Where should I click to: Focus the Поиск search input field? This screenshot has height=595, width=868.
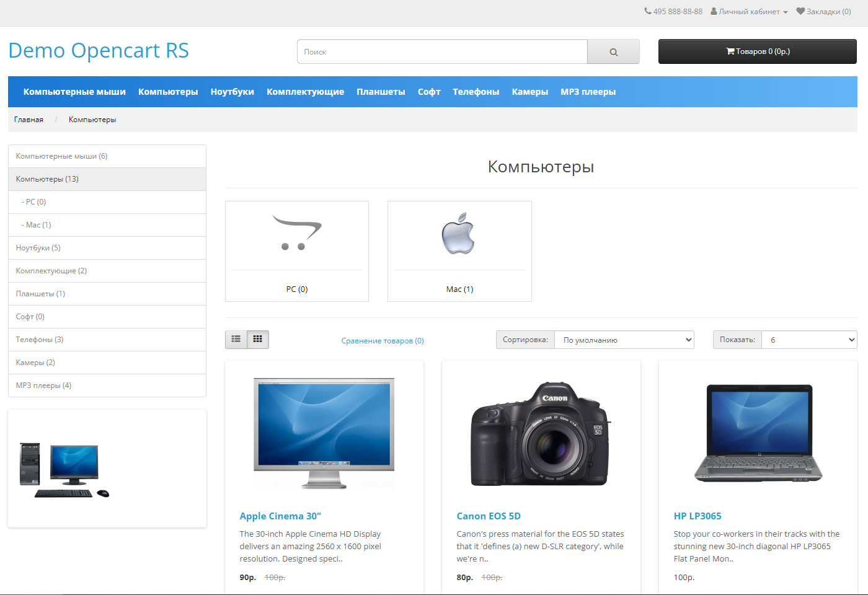tap(442, 52)
